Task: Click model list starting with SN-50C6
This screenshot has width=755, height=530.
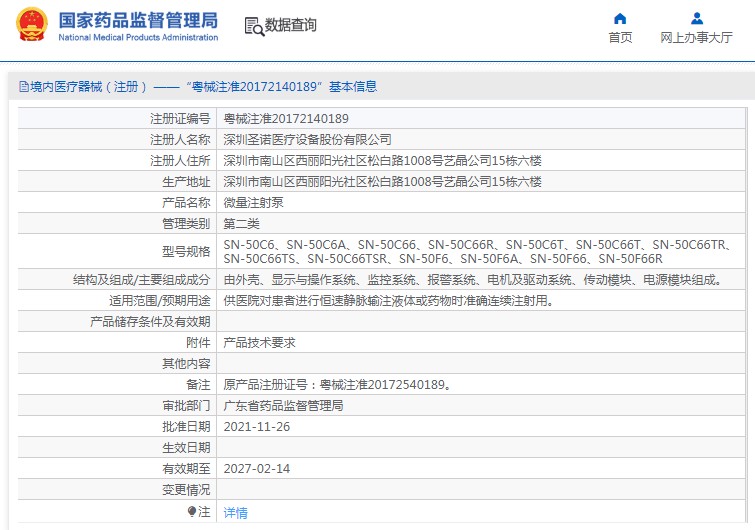Action: coord(479,252)
